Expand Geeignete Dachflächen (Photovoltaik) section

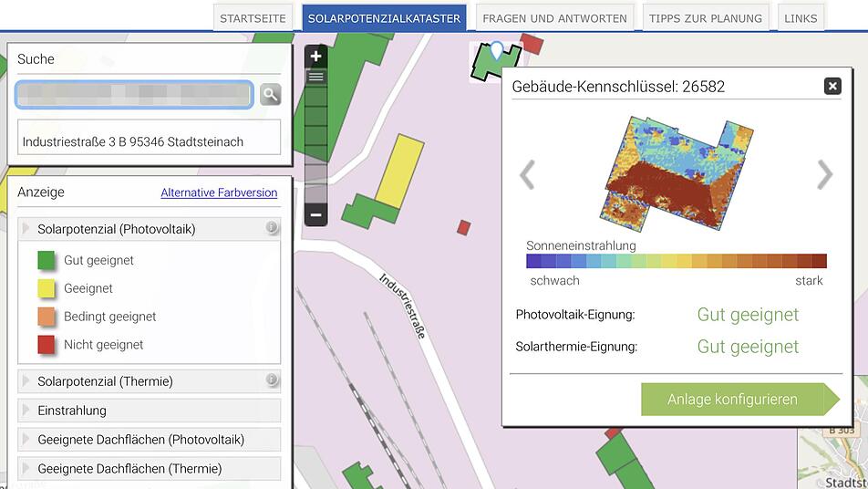pos(149,440)
